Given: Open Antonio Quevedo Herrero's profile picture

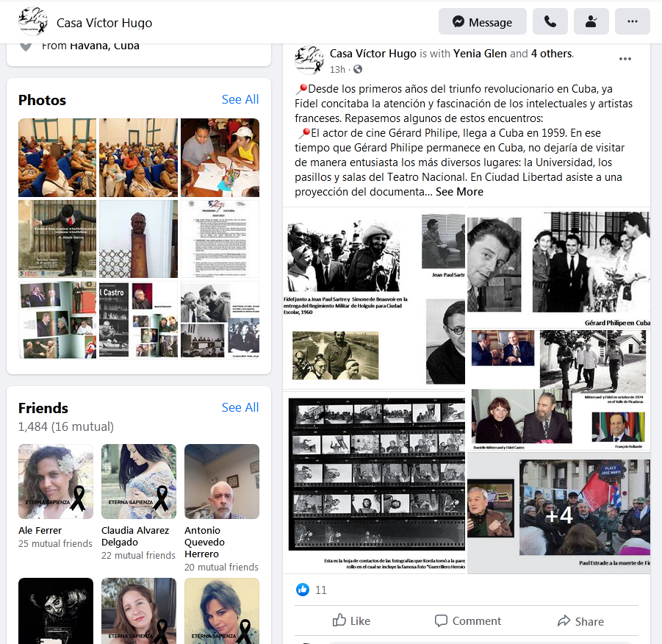Looking at the screenshot, I should click(222, 482).
